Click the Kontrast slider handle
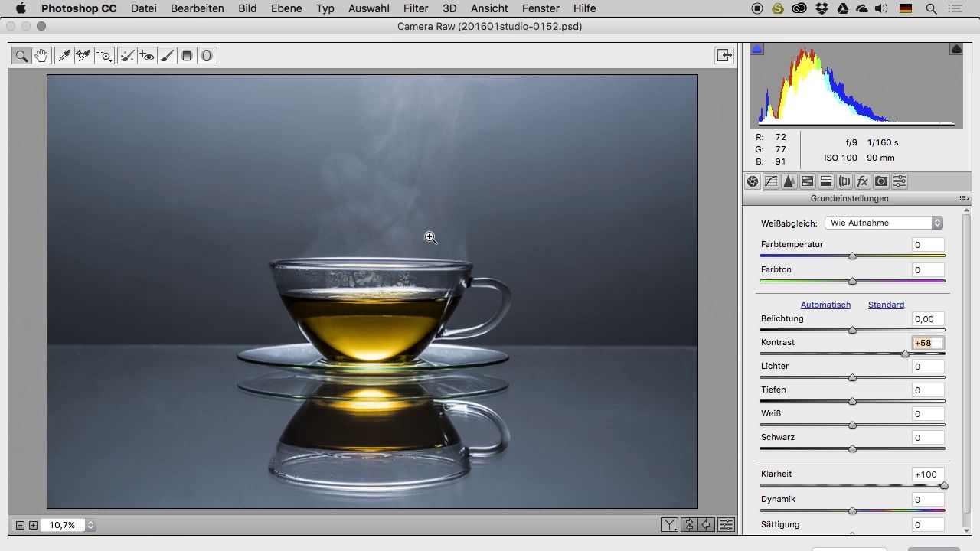Viewport: 980px width, 551px height. pos(905,354)
